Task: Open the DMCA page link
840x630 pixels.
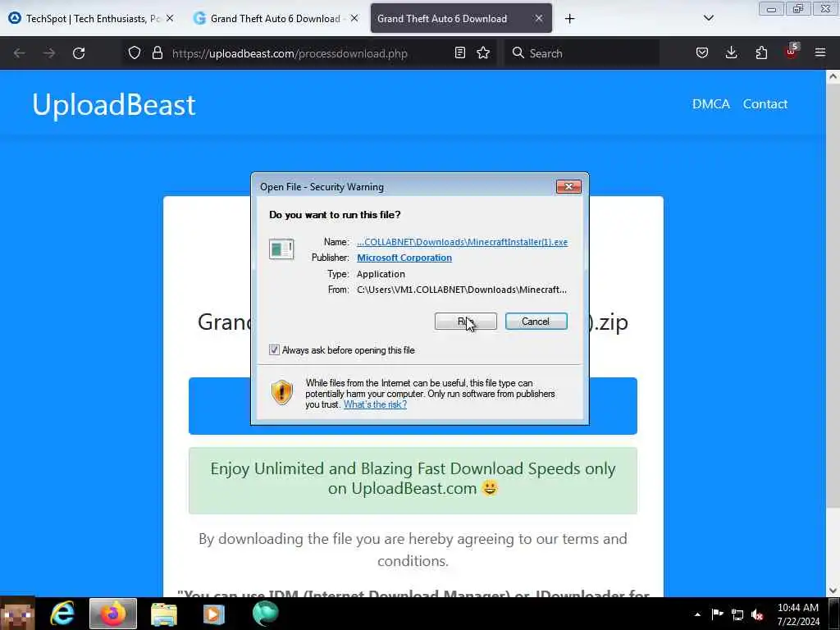Action: tap(711, 104)
